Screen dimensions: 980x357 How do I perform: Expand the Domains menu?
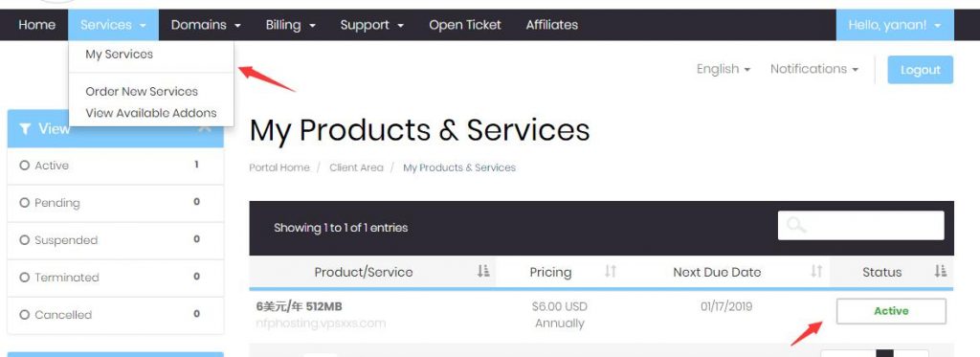206,25
